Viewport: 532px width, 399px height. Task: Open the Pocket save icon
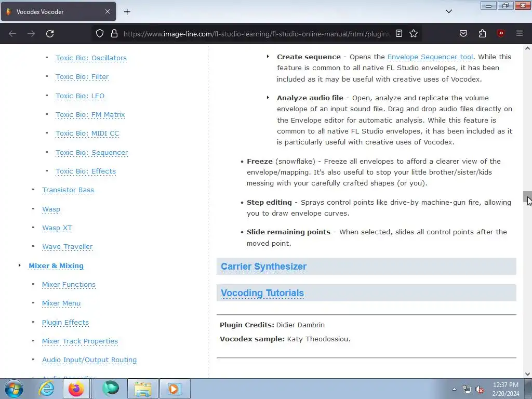463,33
